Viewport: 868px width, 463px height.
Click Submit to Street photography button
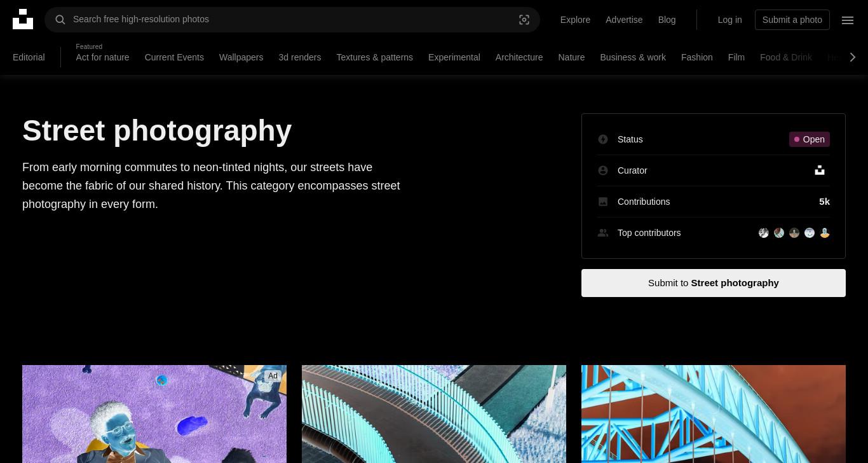713,283
